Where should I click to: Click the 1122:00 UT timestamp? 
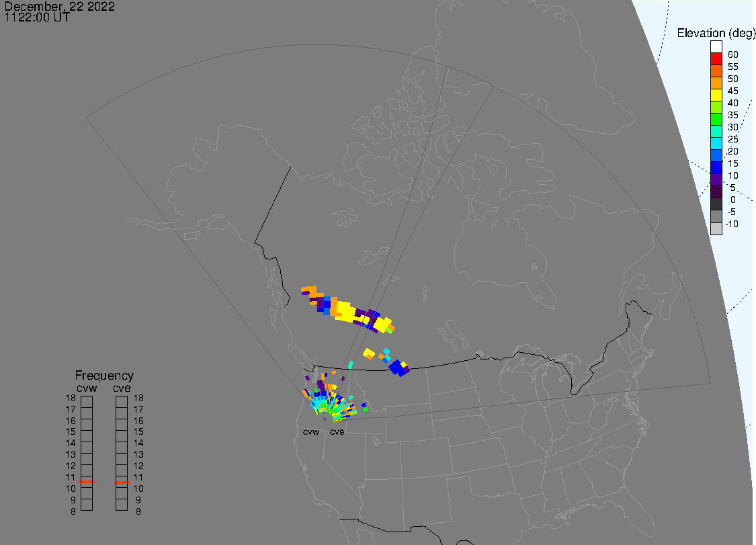37,17
